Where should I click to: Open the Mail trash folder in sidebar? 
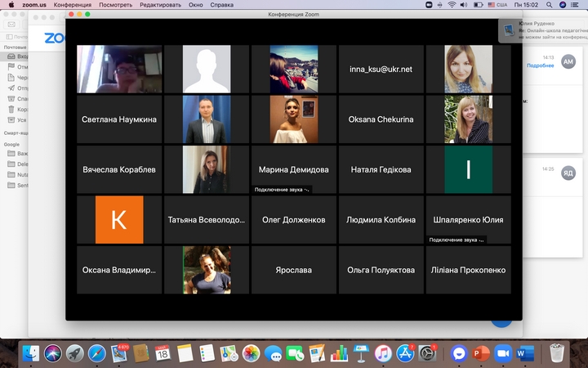(21, 108)
